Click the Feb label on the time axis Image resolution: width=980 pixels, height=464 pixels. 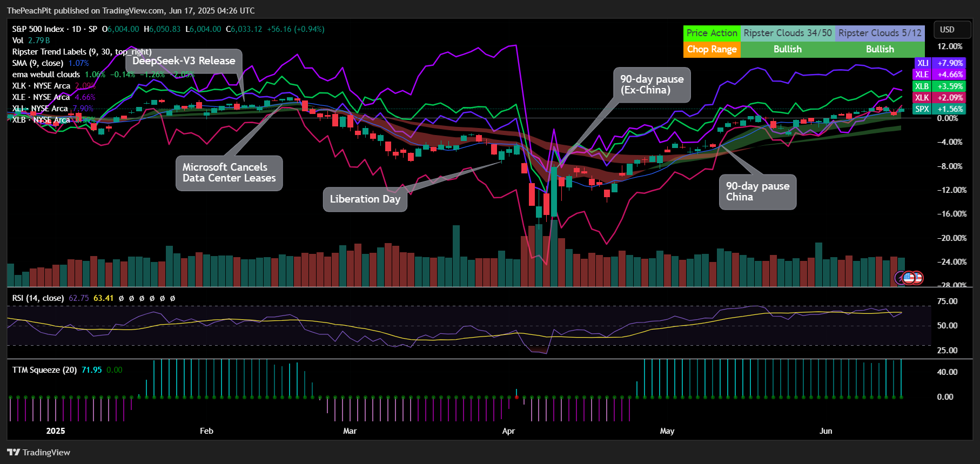tap(206, 431)
